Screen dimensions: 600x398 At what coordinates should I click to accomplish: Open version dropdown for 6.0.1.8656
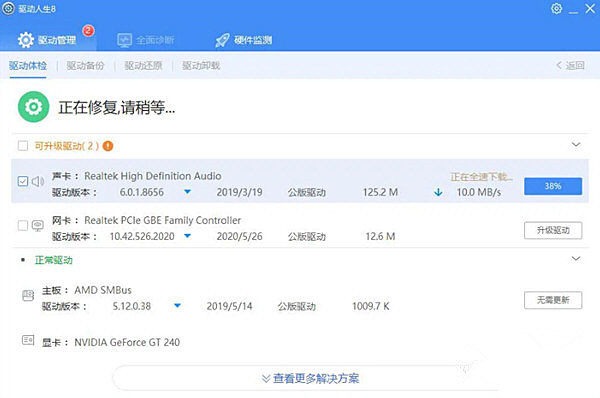tap(188, 191)
